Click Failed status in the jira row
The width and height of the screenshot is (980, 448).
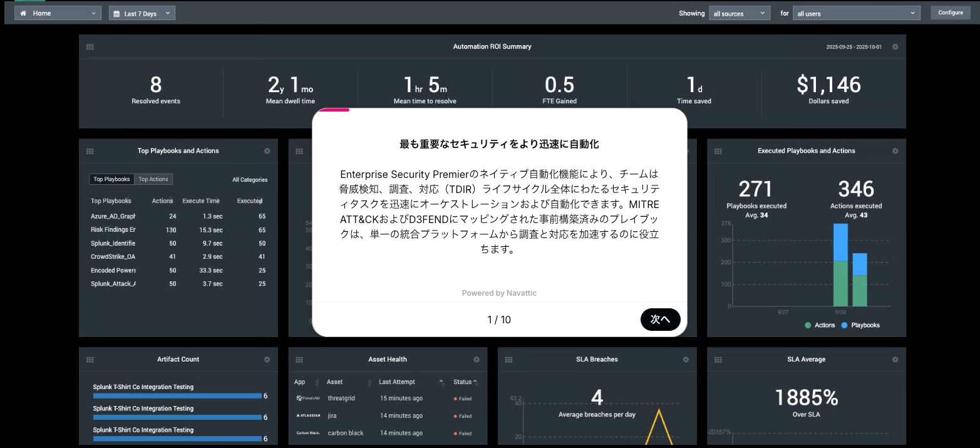tap(463, 416)
